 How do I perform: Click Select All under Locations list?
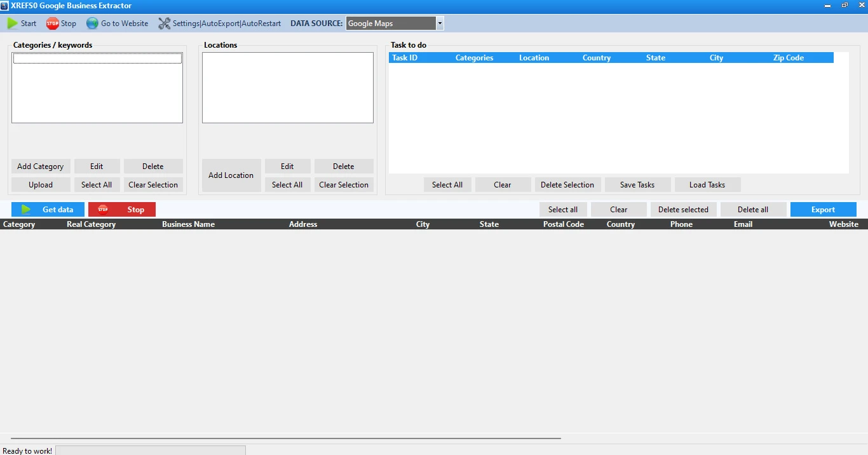click(x=287, y=185)
